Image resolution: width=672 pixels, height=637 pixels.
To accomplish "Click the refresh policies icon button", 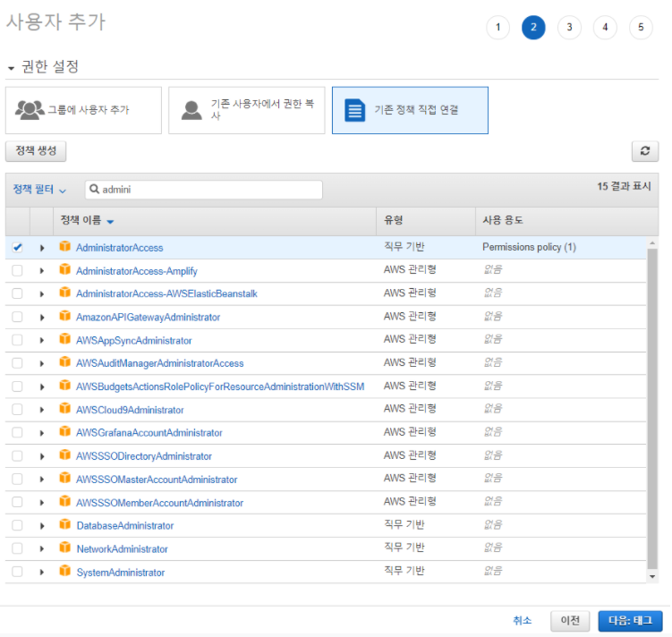I will (645, 151).
